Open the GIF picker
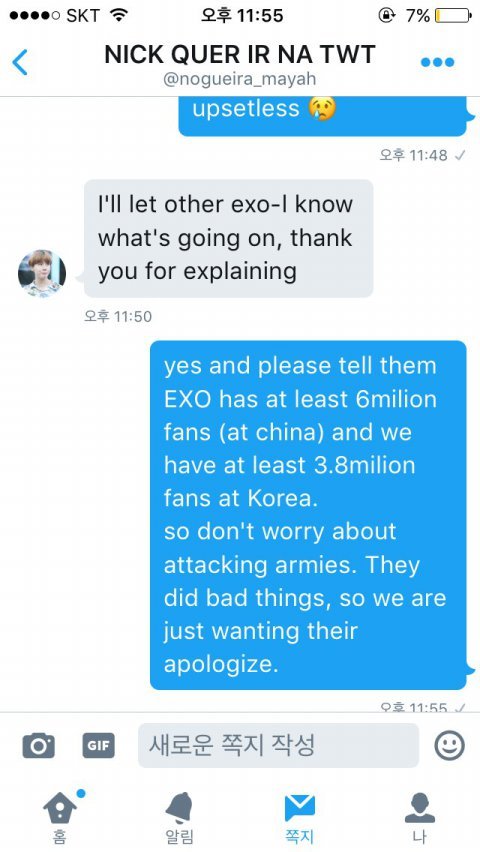This screenshot has height=852, width=480. 98,746
